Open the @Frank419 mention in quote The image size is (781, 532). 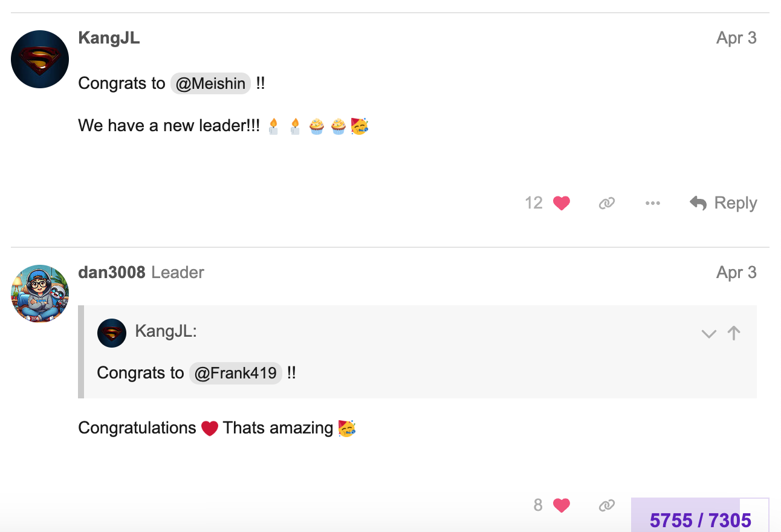point(236,373)
